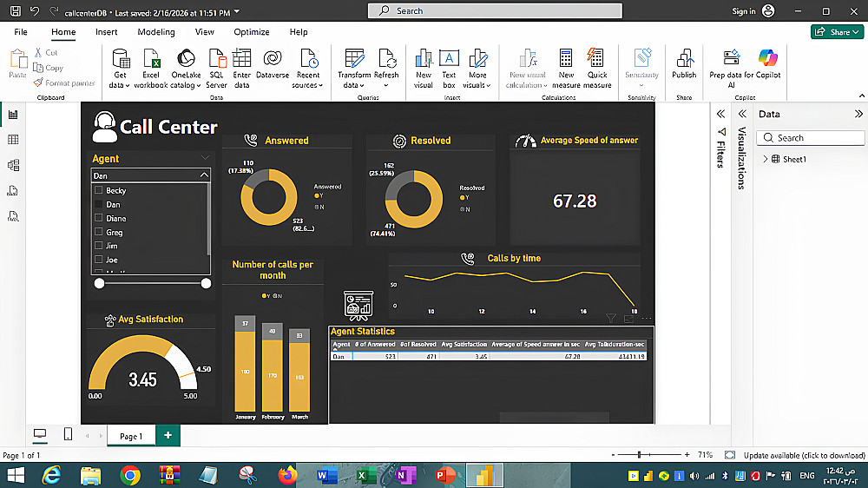Expand the Agent slicer header chevron
The width and height of the screenshot is (868, 488).
[x=206, y=158]
